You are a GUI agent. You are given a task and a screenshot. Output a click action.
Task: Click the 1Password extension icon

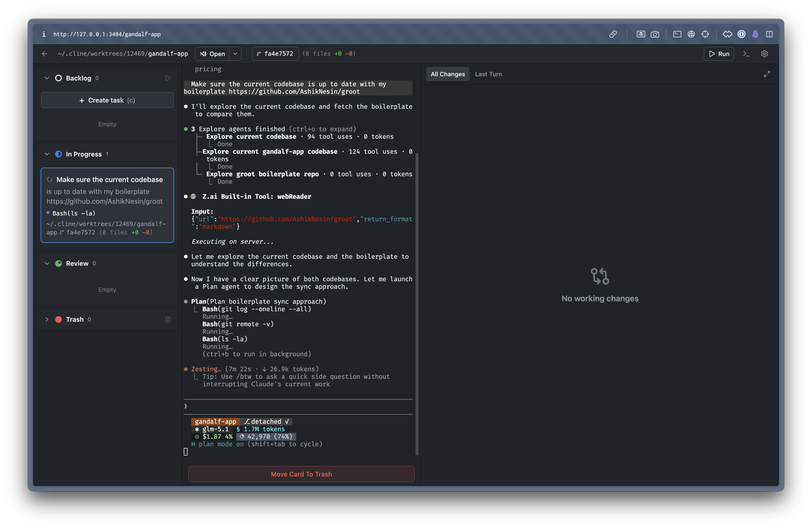741,34
